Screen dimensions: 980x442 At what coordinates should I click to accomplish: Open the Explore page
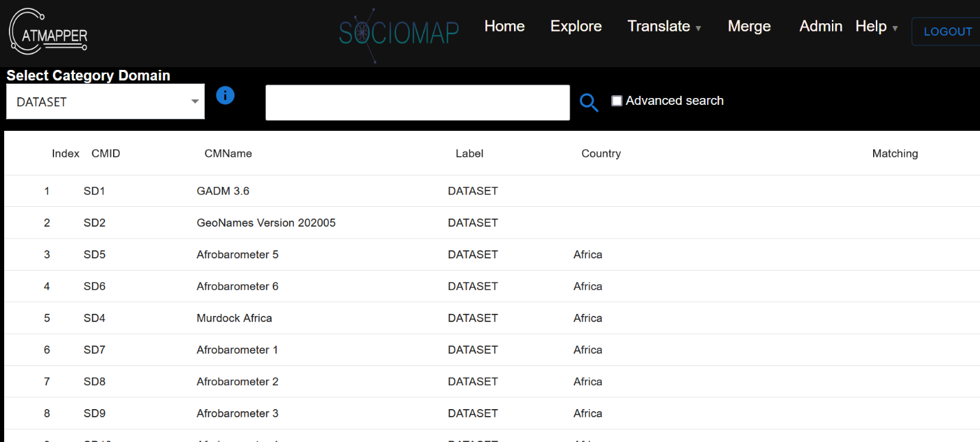pos(576,27)
